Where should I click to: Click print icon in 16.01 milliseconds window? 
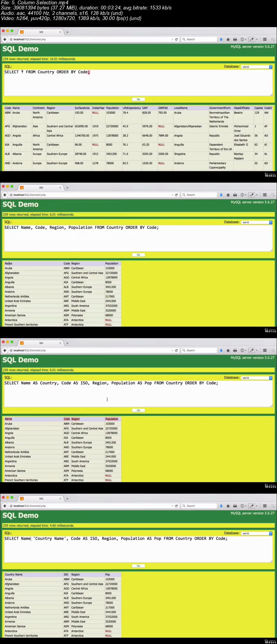click(235, 39)
